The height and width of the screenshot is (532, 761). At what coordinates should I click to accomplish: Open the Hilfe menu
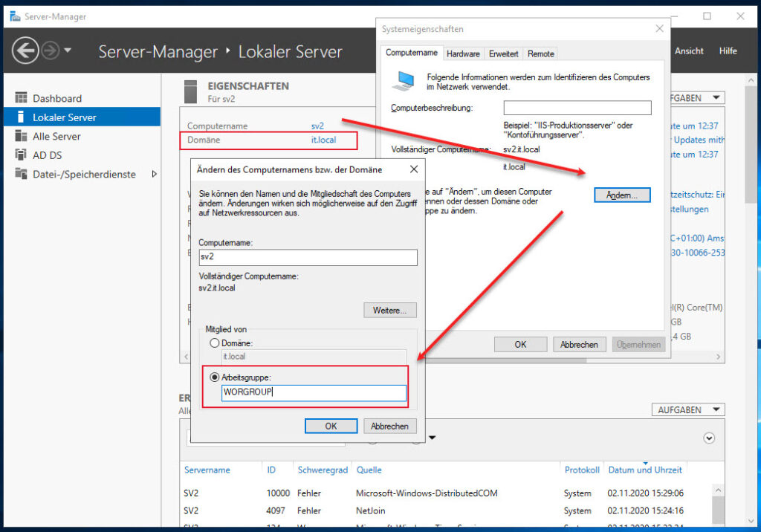[x=728, y=51]
